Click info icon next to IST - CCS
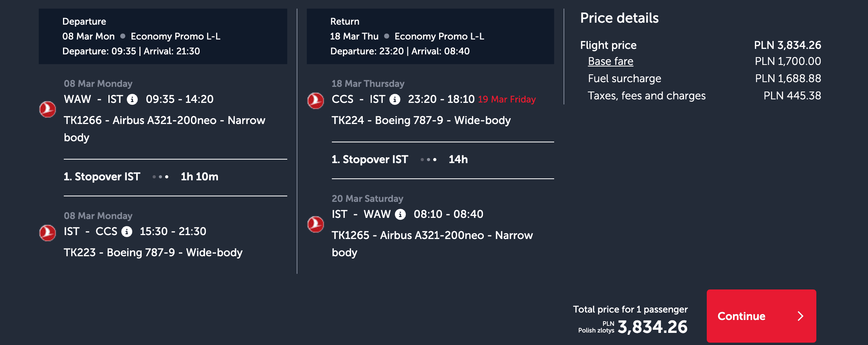This screenshot has width=868, height=345. (x=127, y=232)
